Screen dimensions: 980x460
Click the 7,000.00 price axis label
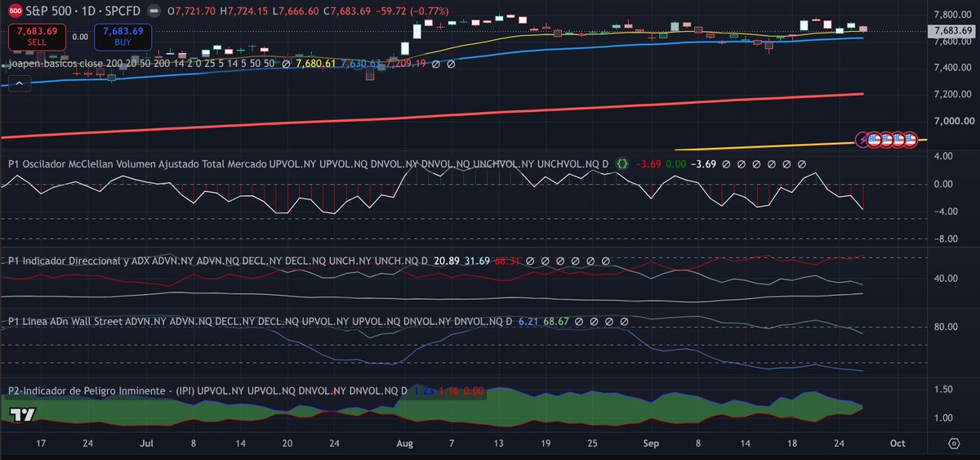pos(954,122)
